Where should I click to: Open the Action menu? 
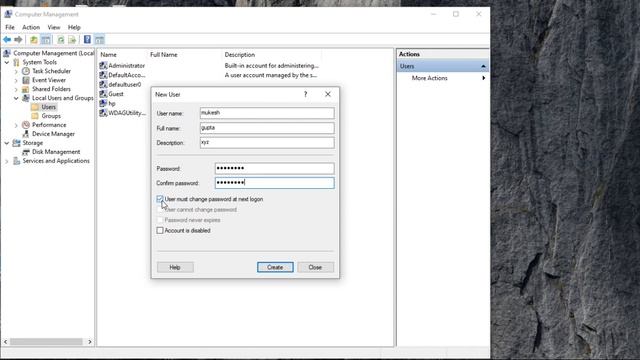click(x=31, y=27)
